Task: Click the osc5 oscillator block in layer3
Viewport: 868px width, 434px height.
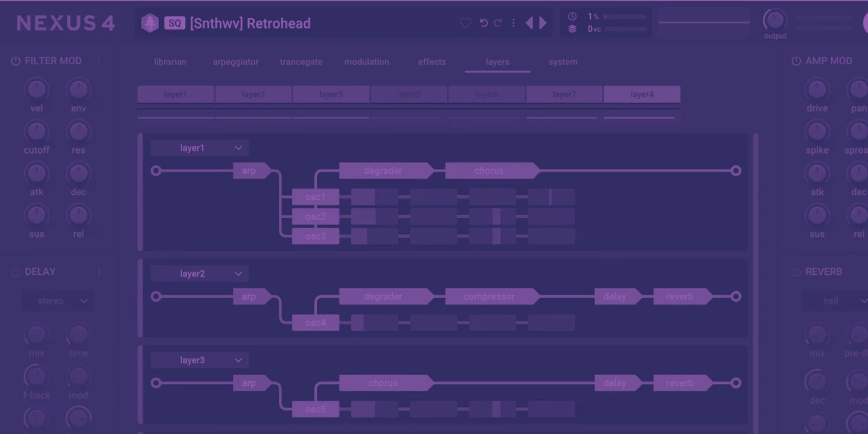Action: tap(316, 409)
